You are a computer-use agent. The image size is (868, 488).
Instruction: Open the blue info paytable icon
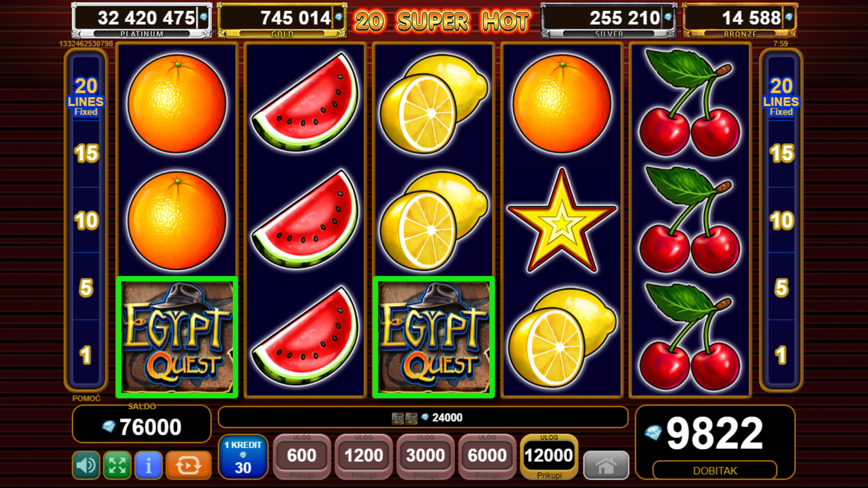148,465
